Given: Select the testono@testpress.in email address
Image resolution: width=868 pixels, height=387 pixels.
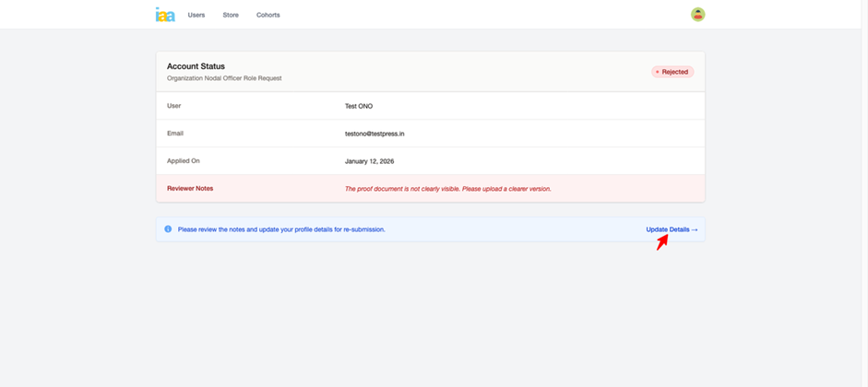Looking at the screenshot, I should 375,134.
